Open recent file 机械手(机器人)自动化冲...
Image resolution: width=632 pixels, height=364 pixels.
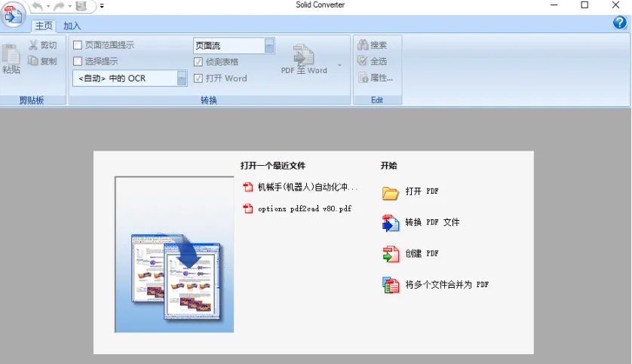point(308,187)
